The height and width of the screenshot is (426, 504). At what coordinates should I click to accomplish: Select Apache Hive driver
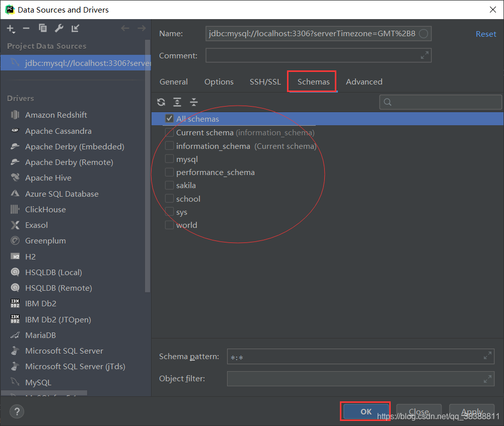pyautogui.click(x=48, y=178)
